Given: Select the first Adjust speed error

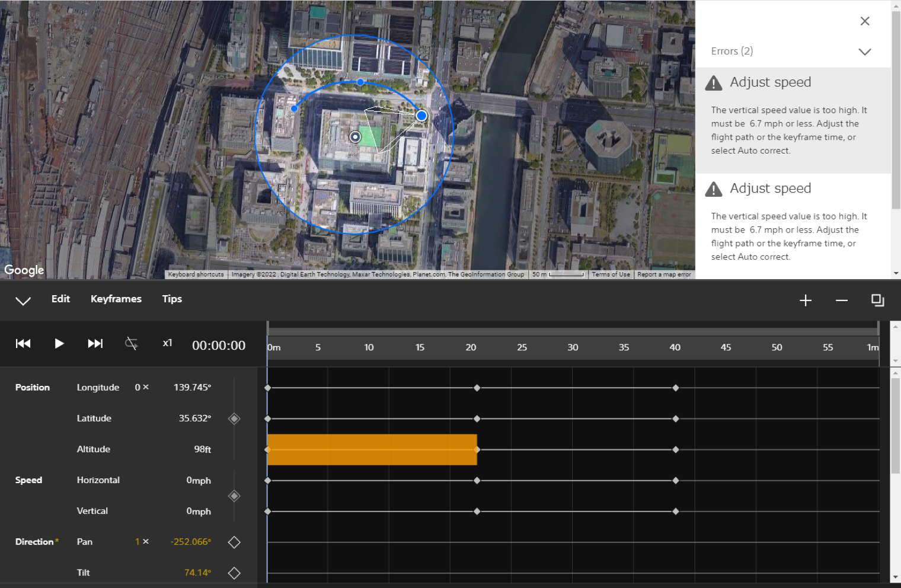Looking at the screenshot, I should coord(793,120).
